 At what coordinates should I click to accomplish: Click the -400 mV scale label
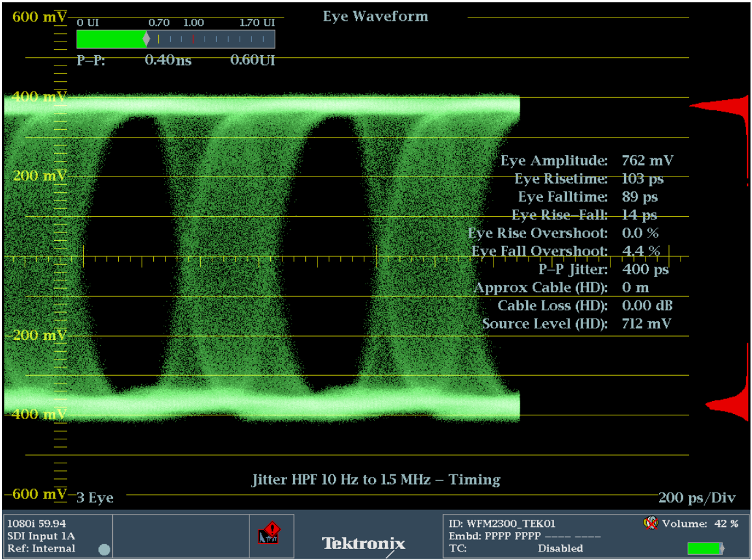[36, 415]
